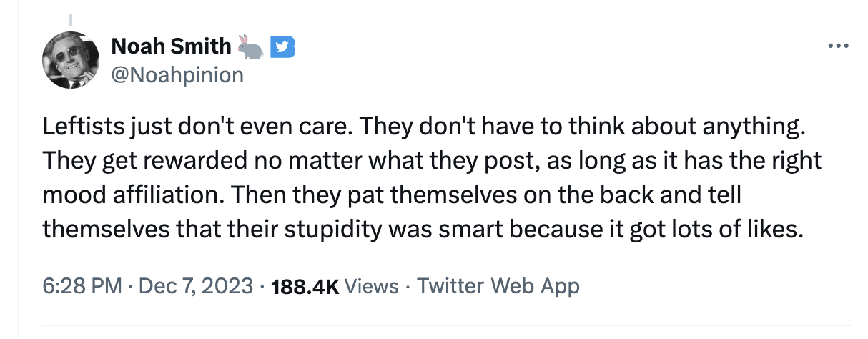Screen dimensions: 868x339
Task: Open the "Twitter Web App" source label
Action: pos(498,286)
